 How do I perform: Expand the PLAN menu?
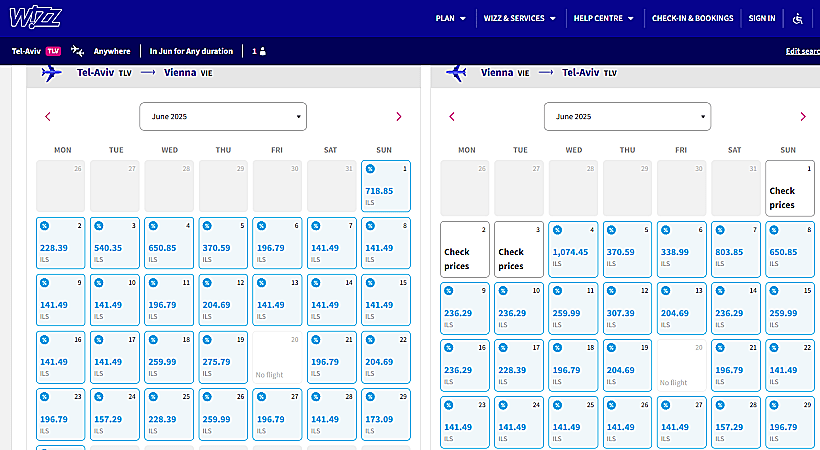451,18
